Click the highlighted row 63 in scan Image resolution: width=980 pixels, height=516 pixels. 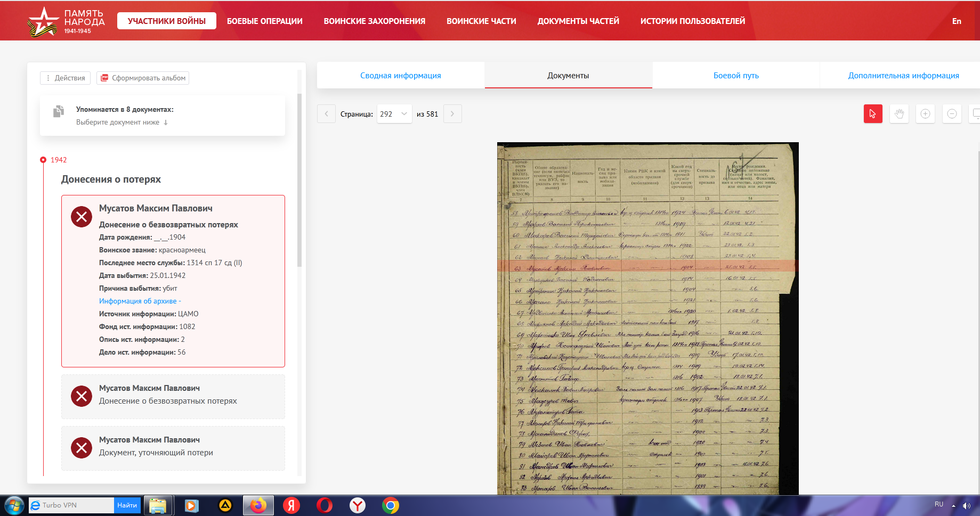[647, 267]
